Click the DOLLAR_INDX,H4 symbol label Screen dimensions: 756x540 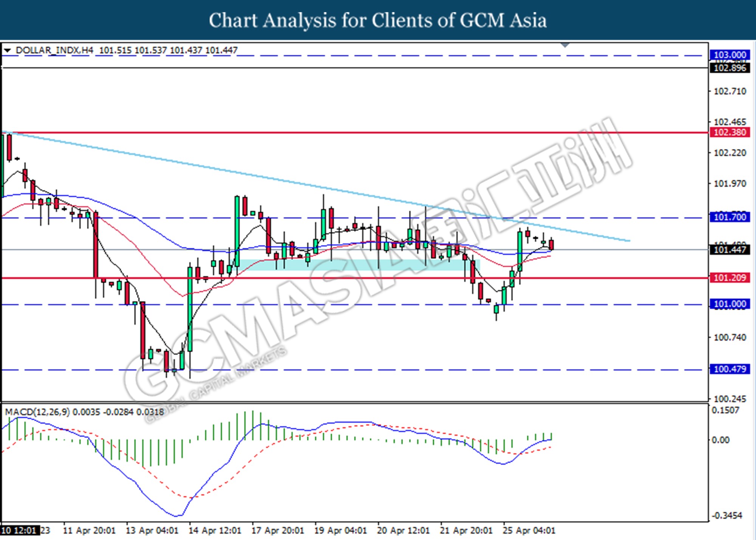click(54, 50)
